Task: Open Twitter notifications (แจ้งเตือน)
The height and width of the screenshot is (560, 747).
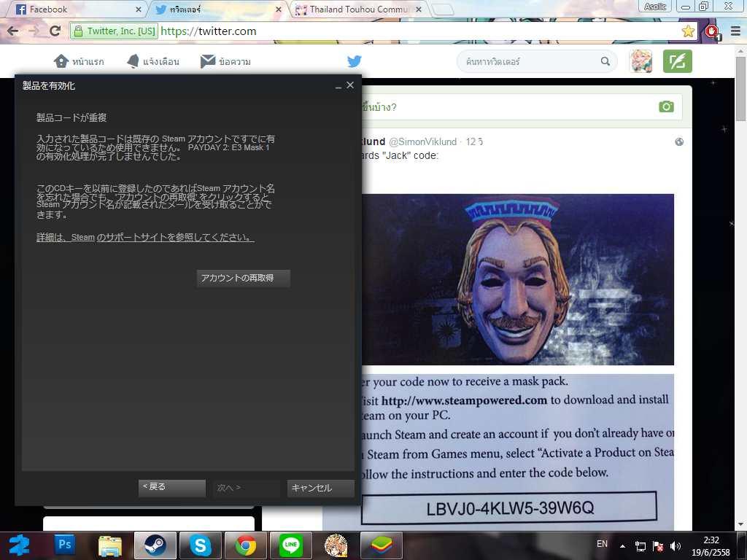Action: (x=153, y=61)
